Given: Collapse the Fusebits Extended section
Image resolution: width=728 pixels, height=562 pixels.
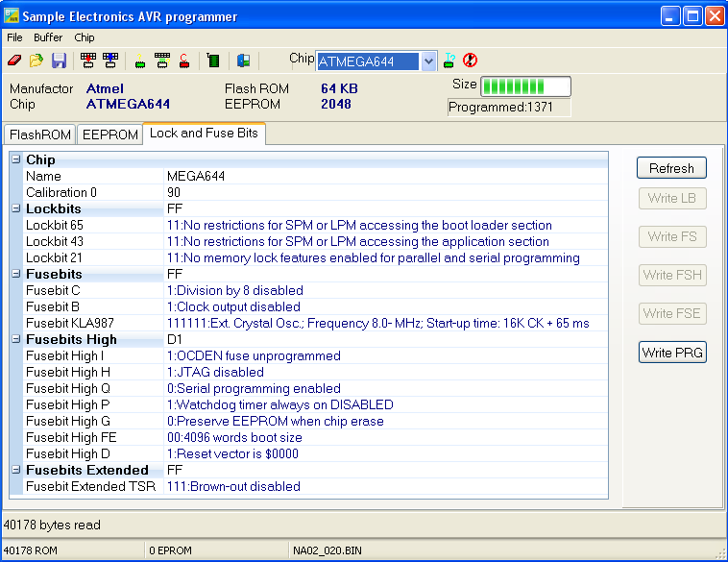Looking at the screenshot, I should (16, 470).
